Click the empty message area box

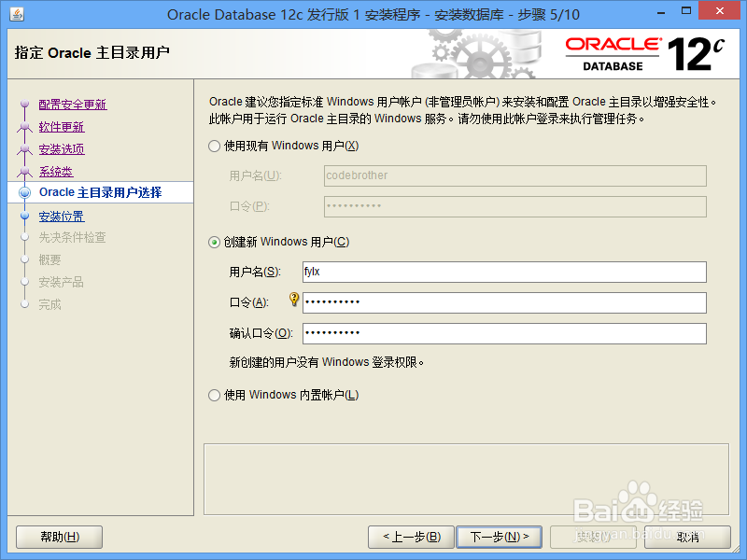pyautogui.click(x=466, y=480)
